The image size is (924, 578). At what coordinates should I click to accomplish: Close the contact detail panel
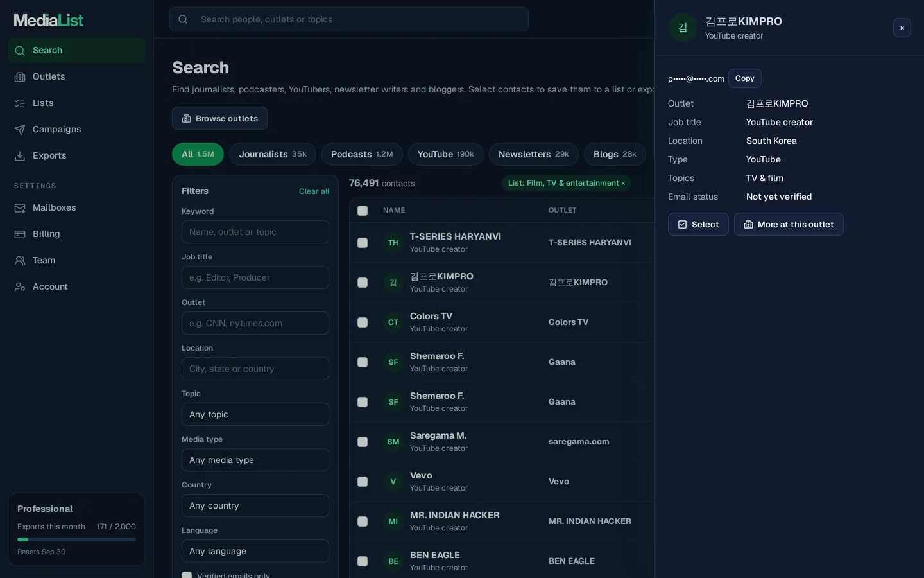pos(902,28)
